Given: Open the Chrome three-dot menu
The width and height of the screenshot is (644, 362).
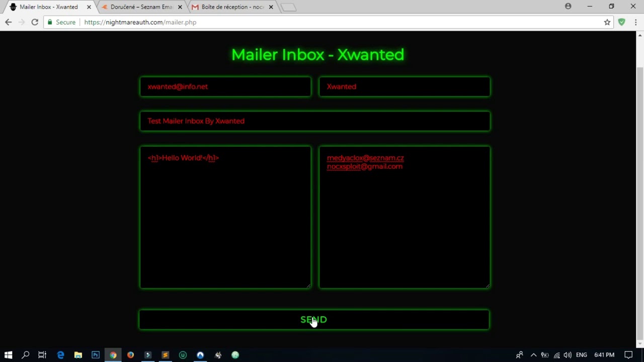Looking at the screenshot, I should pos(636,22).
